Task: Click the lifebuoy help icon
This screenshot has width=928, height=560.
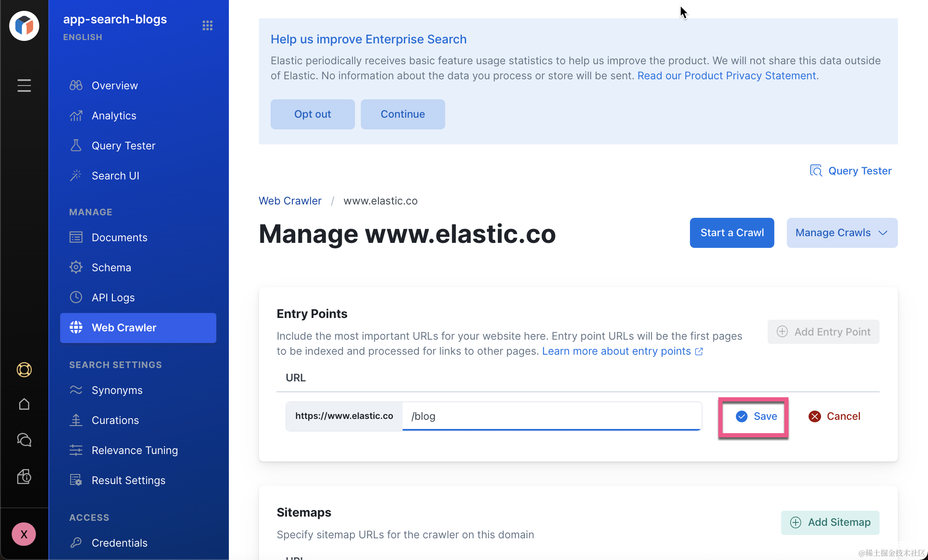Action: pos(24,370)
